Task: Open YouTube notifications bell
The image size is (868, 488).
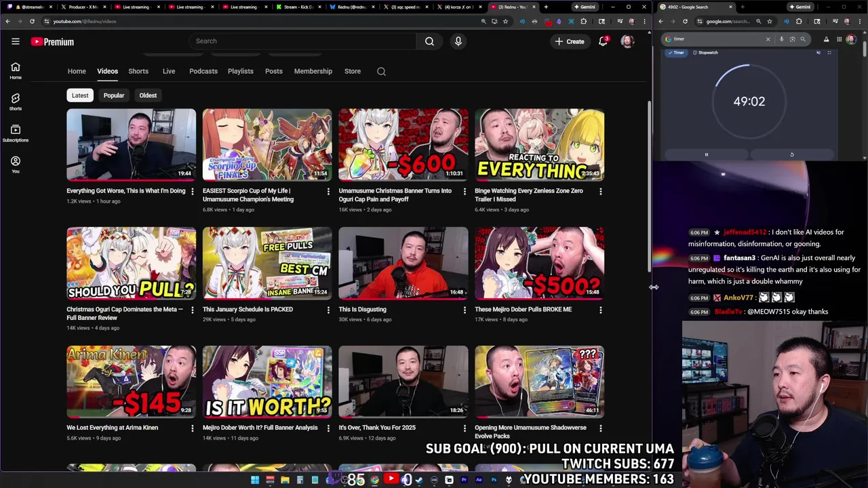Action: coord(603,41)
